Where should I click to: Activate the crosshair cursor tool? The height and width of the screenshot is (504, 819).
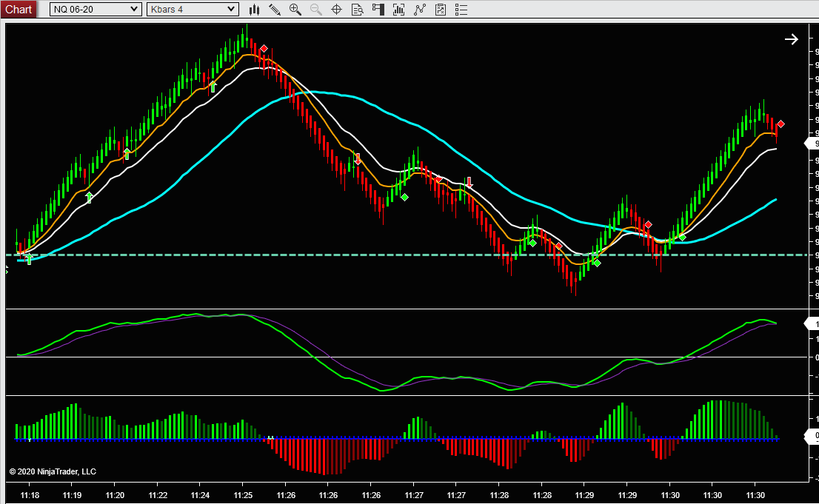[x=337, y=10]
